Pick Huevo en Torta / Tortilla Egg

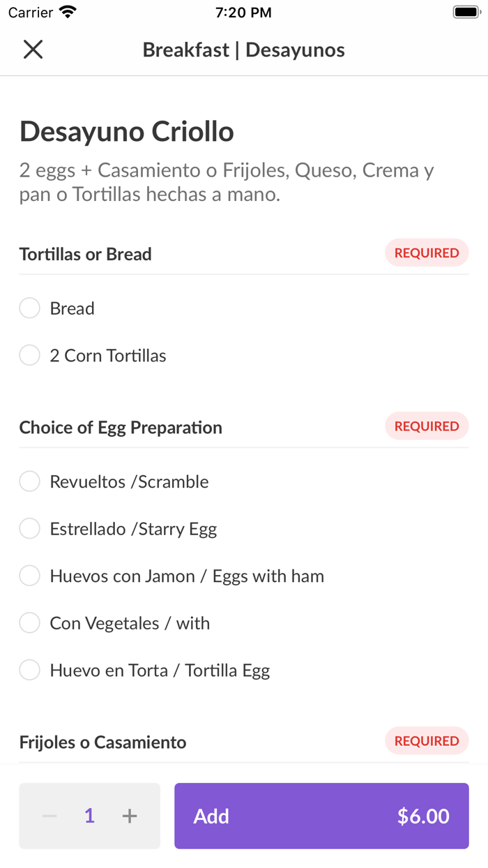pos(29,671)
